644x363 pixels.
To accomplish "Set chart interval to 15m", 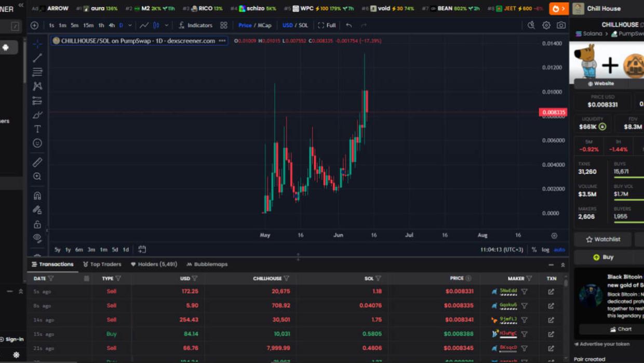I will (88, 25).
